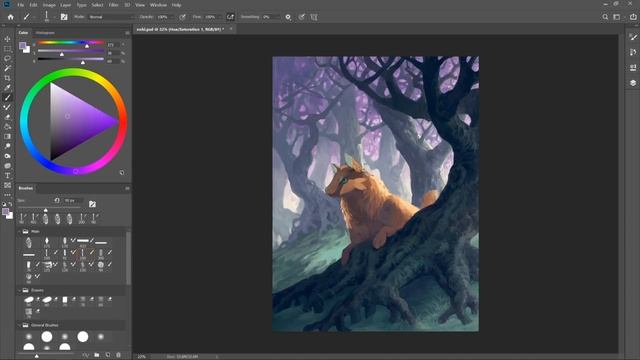The width and height of the screenshot is (640, 360).
Task: Open the File menu
Action: coord(20,5)
